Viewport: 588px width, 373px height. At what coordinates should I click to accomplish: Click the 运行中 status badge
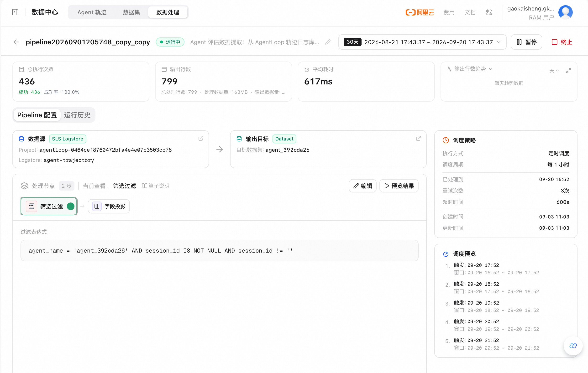point(170,42)
